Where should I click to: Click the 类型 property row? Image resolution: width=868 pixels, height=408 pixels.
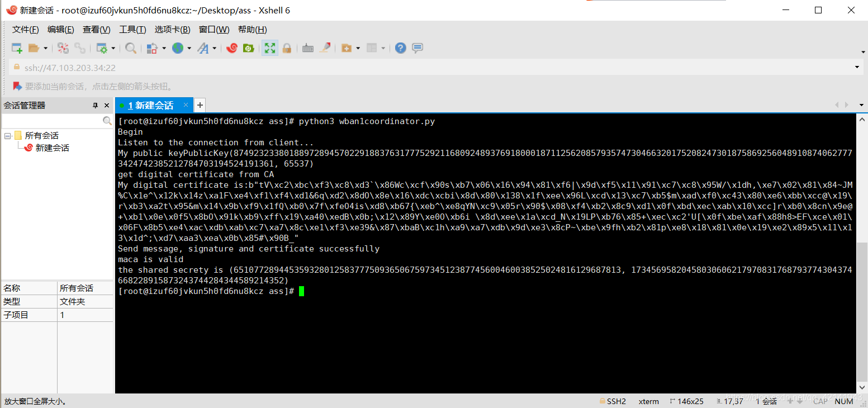click(x=57, y=302)
